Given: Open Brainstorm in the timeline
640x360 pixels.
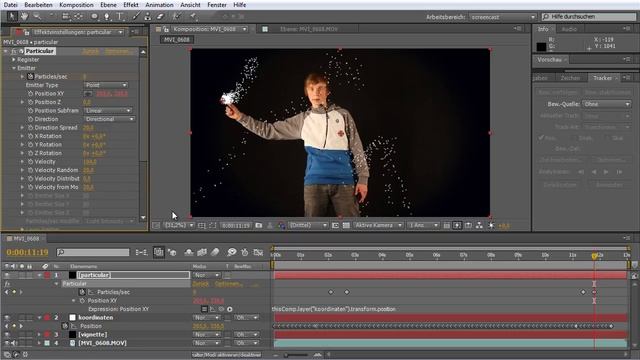Looking at the screenshot, I should (x=232, y=253).
